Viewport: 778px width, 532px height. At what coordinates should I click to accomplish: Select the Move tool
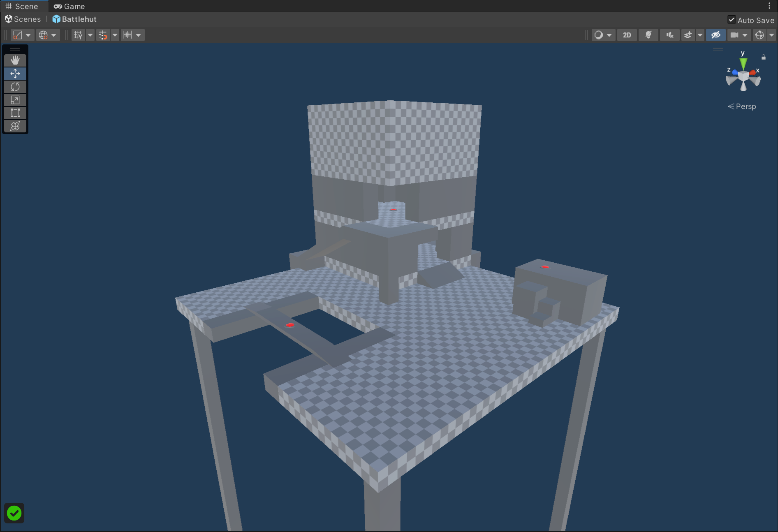click(x=15, y=74)
